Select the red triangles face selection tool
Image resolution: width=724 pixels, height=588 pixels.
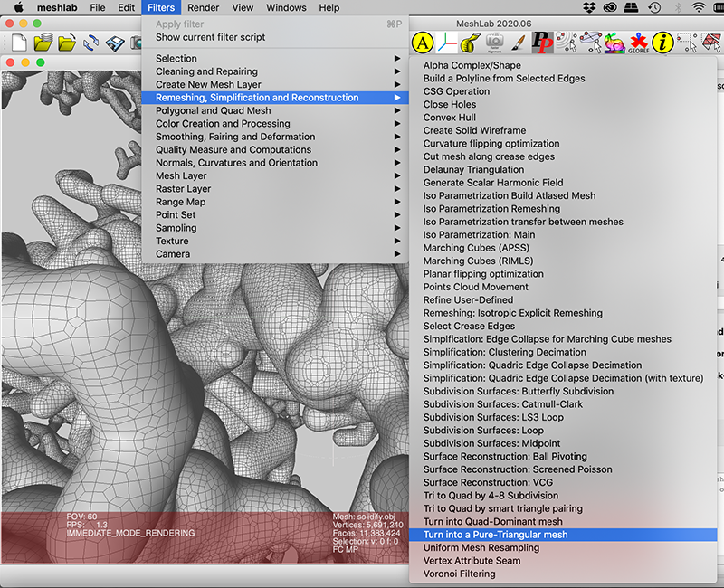(x=711, y=43)
